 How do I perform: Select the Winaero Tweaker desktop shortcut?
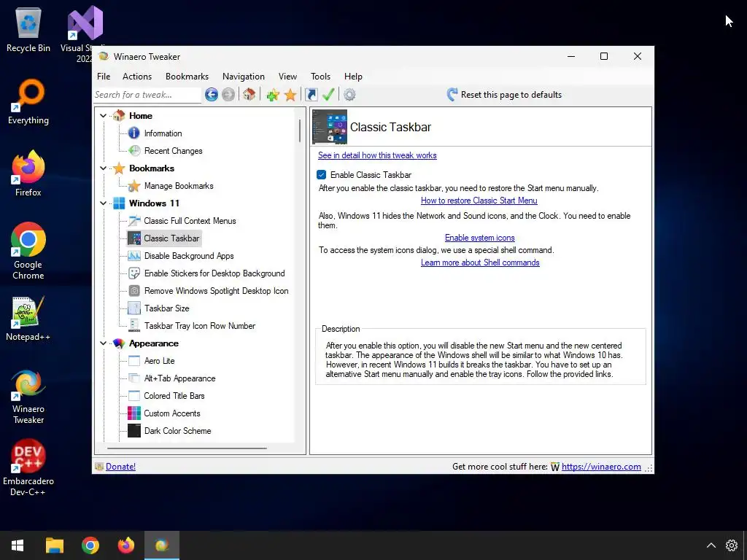[28, 396]
